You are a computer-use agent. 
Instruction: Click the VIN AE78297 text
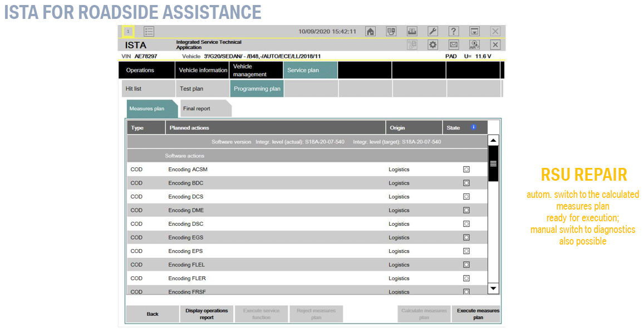coord(139,56)
